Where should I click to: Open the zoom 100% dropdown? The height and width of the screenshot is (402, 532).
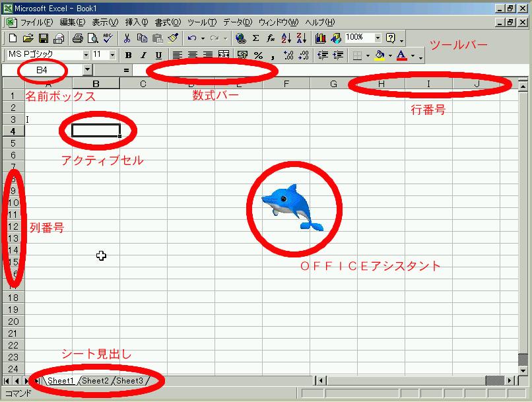(x=378, y=38)
